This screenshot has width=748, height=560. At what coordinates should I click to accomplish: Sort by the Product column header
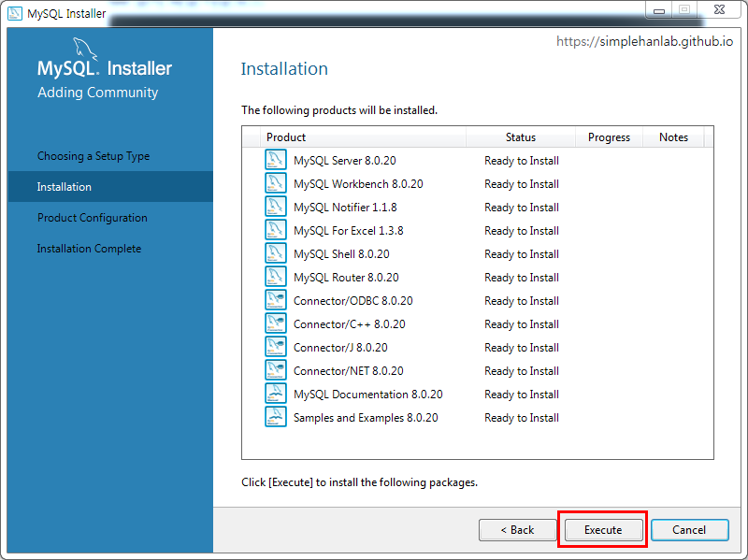pyautogui.click(x=363, y=137)
